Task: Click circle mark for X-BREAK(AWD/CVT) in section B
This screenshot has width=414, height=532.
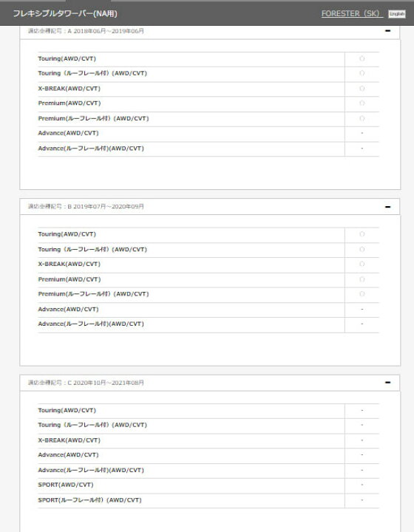Action: pyautogui.click(x=362, y=264)
